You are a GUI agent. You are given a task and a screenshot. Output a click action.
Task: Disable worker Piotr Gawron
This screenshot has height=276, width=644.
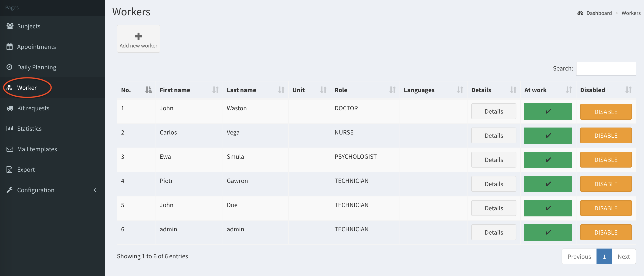(x=606, y=184)
